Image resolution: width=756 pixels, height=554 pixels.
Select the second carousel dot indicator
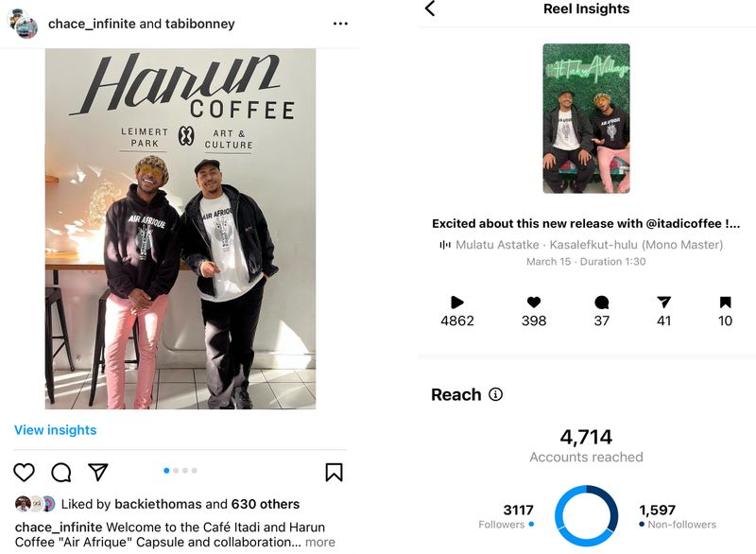point(176,471)
